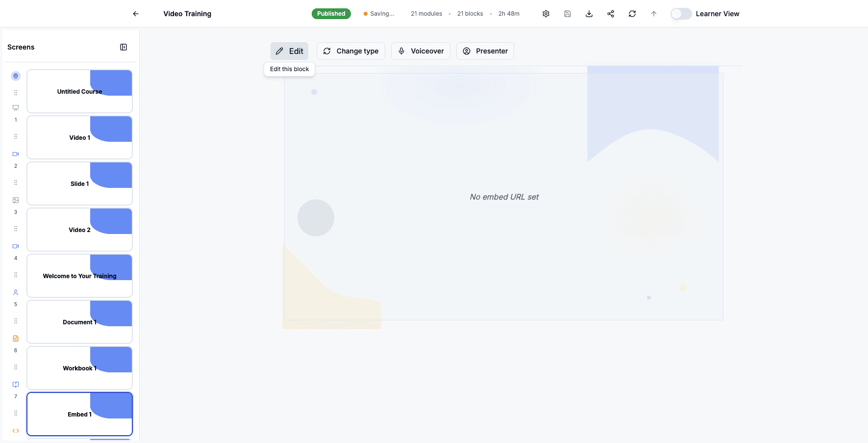Screen dimensions: 868x443
Task: Click the Edit button to edit this block
Action: (x=289, y=51)
